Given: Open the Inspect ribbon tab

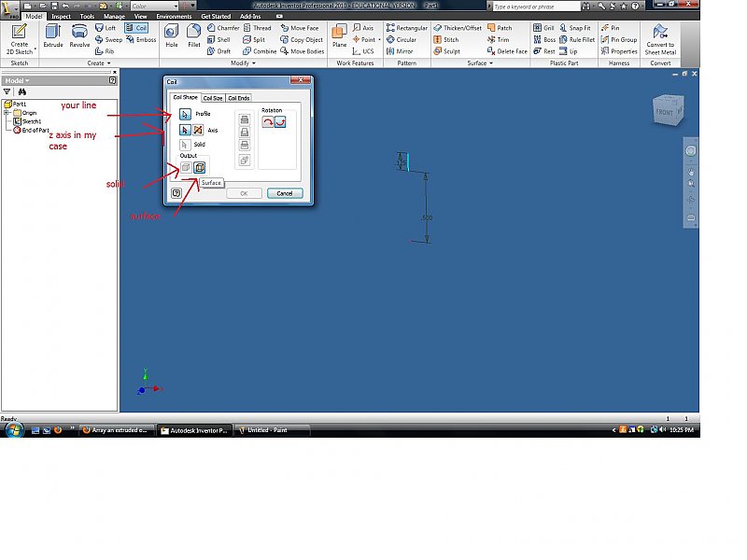Looking at the screenshot, I should click(x=61, y=16).
